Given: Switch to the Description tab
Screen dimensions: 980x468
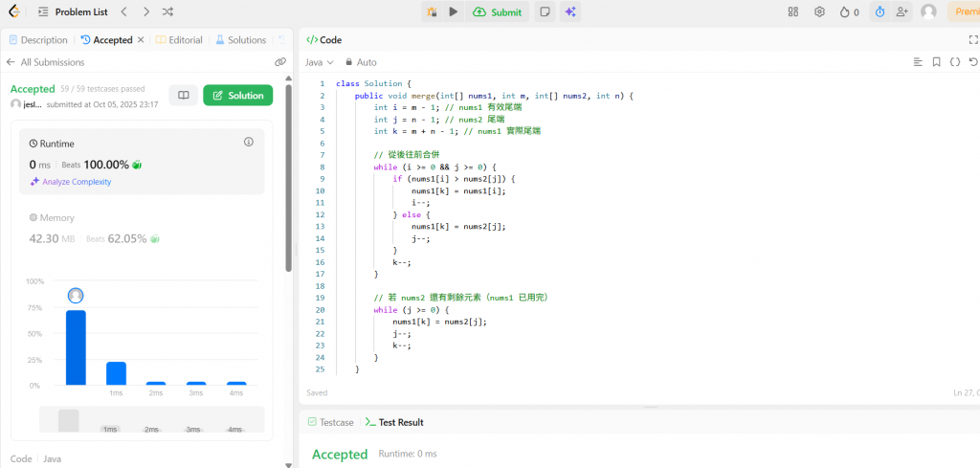Looking at the screenshot, I should [38, 40].
